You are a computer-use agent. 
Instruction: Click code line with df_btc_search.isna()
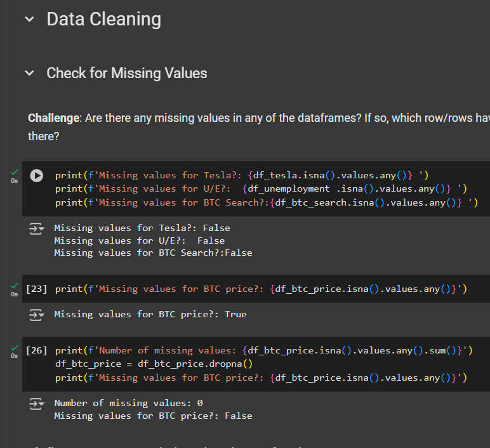coord(267,203)
